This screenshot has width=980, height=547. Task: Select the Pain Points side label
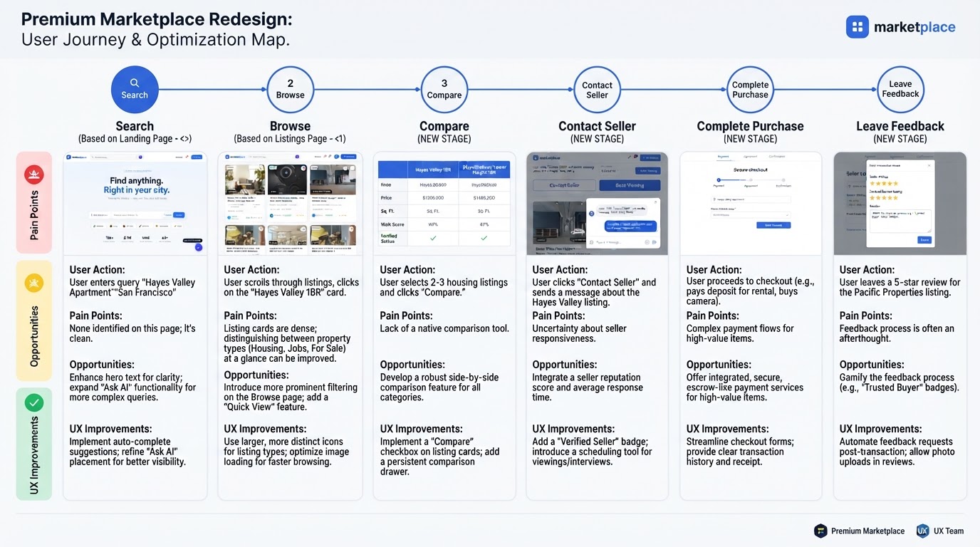click(x=34, y=214)
